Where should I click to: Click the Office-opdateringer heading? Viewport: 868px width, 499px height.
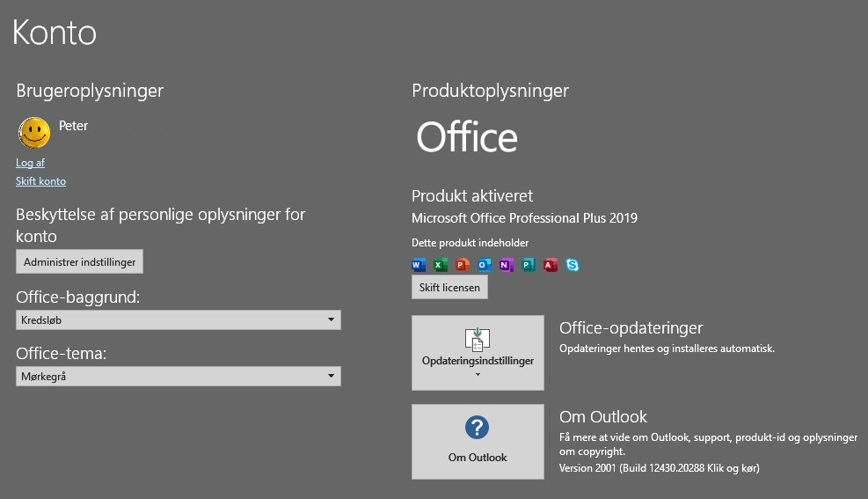pos(631,328)
